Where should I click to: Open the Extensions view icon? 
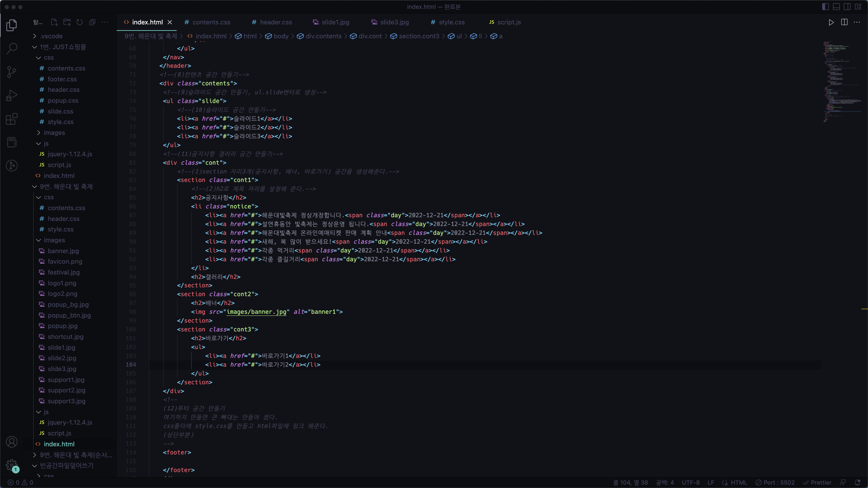point(12,119)
